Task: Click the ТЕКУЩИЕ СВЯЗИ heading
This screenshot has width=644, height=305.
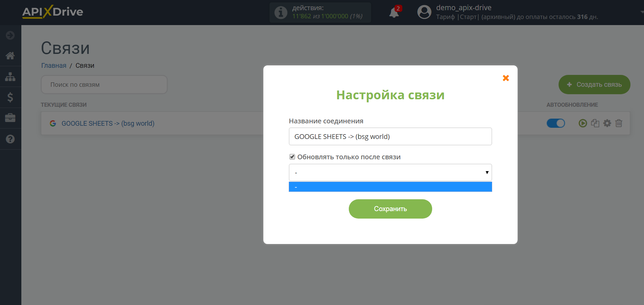Action: [x=64, y=105]
